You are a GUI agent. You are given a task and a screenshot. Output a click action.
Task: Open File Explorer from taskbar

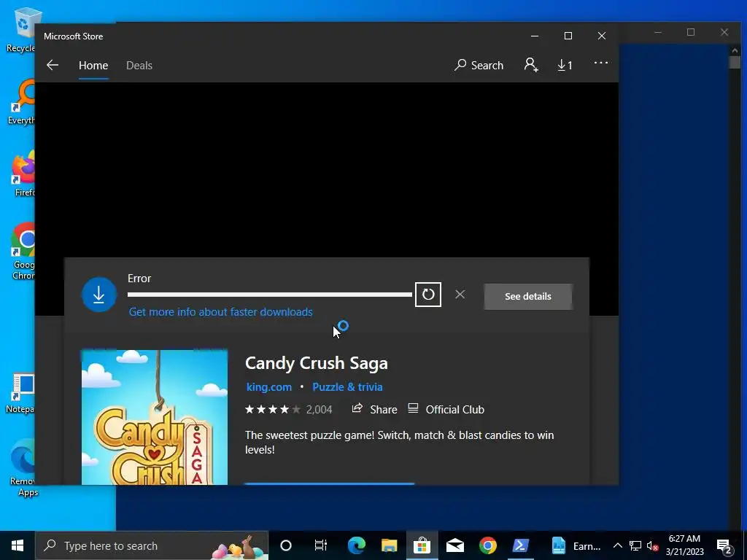click(x=389, y=545)
